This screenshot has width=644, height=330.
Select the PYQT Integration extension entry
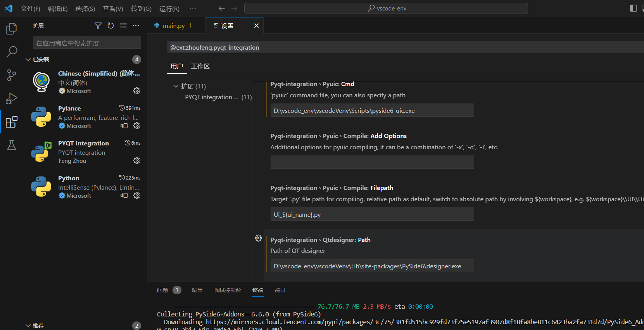(x=85, y=152)
